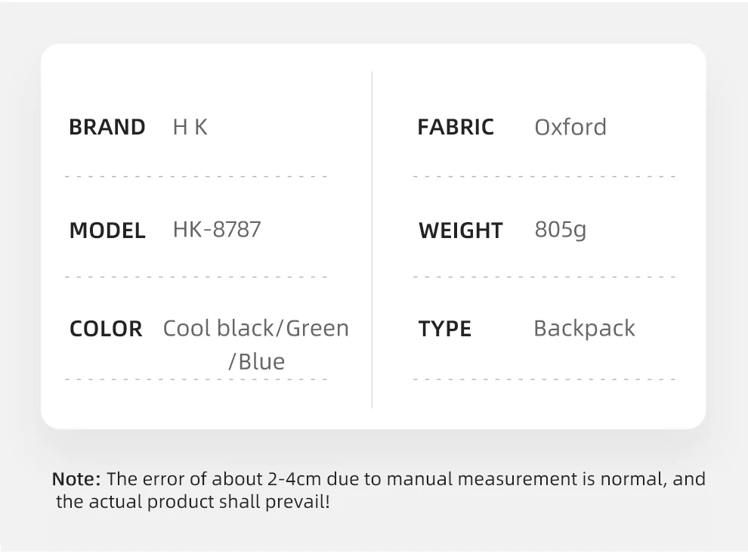
Task: Click the MODEL label
Action: pos(107,230)
